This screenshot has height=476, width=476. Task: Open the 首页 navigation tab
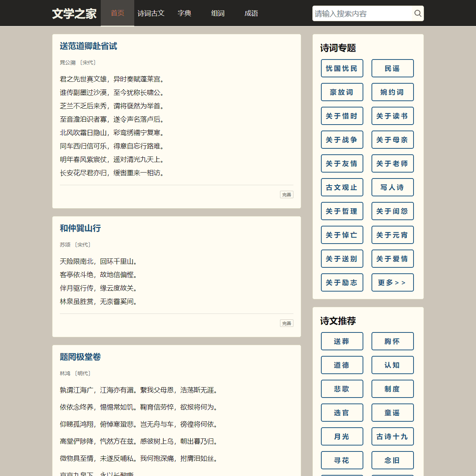tap(118, 13)
